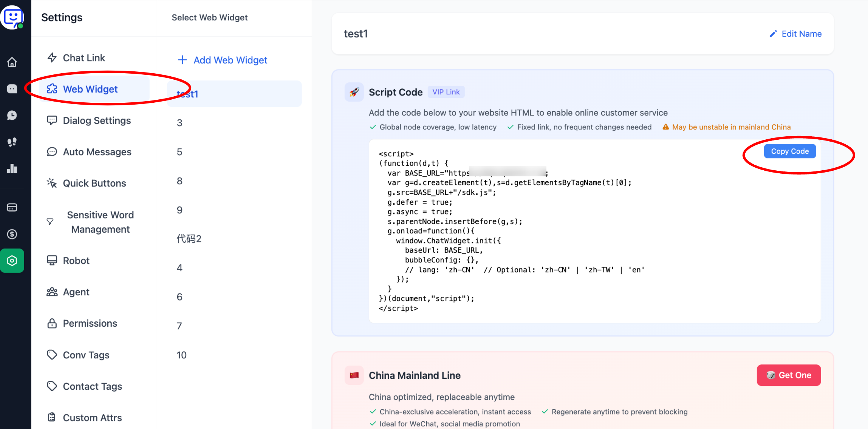This screenshot has height=429, width=868.
Task: Click the Sensitive Word filter icon
Action: [50, 222]
